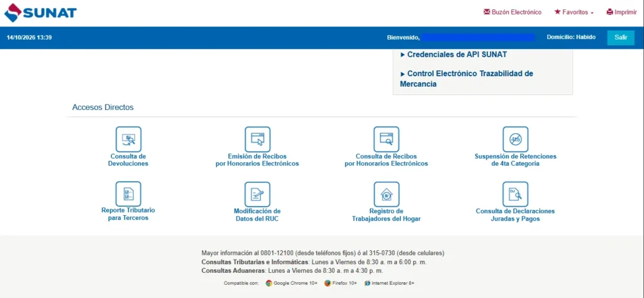
Task: Open Consulta de Devoluciones icon
Action: (x=128, y=139)
